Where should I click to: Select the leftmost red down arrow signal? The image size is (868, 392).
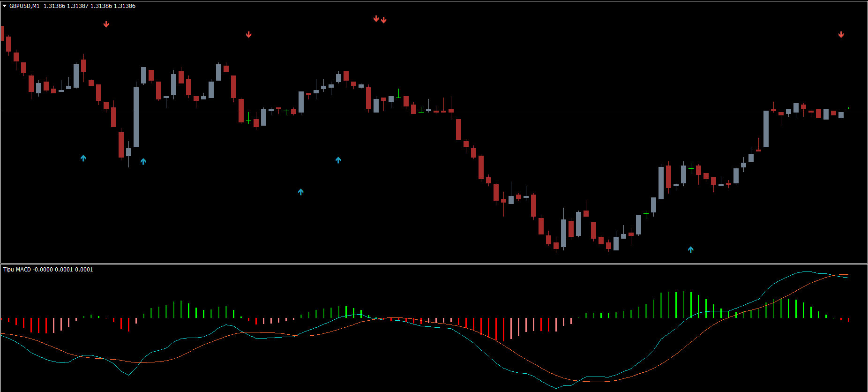(x=106, y=24)
